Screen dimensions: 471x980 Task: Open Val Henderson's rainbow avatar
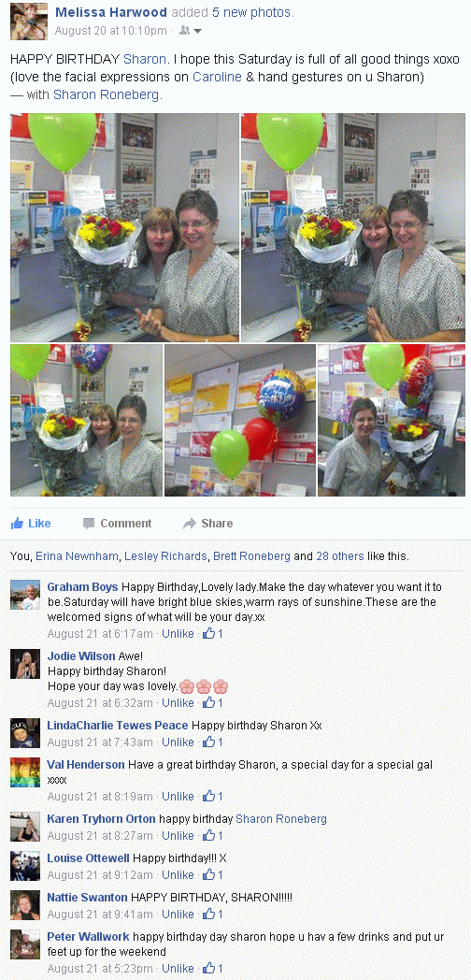tap(25, 772)
